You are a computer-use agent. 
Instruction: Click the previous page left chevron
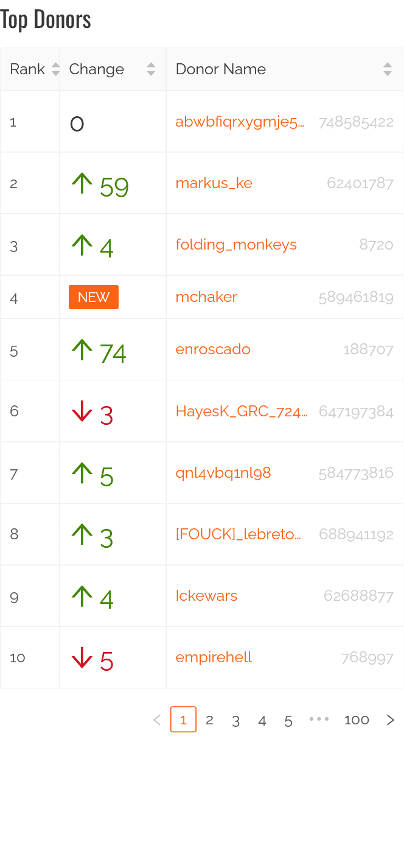click(157, 720)
